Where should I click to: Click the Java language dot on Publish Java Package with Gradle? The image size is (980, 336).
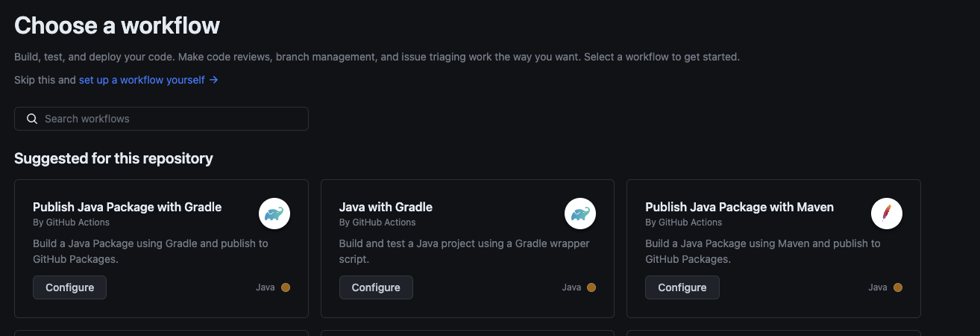(x=286, y=287)
